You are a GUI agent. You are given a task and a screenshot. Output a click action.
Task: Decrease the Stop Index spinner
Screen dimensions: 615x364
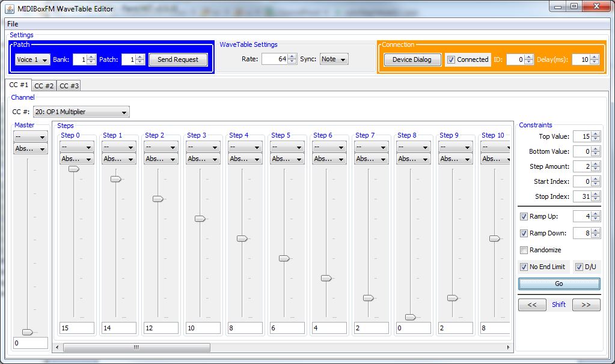pyautogui.click(x=595, y=199)
